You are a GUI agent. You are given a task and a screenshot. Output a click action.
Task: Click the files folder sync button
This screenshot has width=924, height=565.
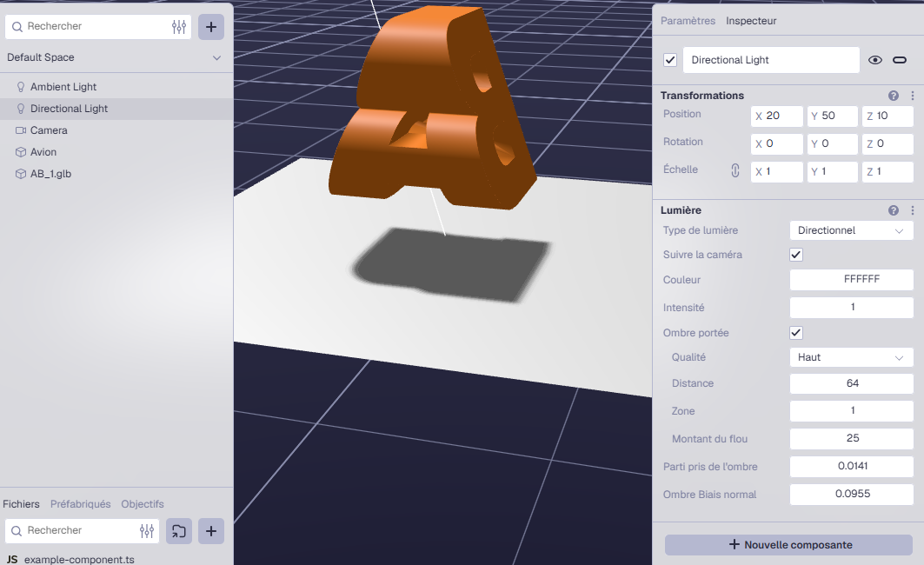[x=178, y=531]
